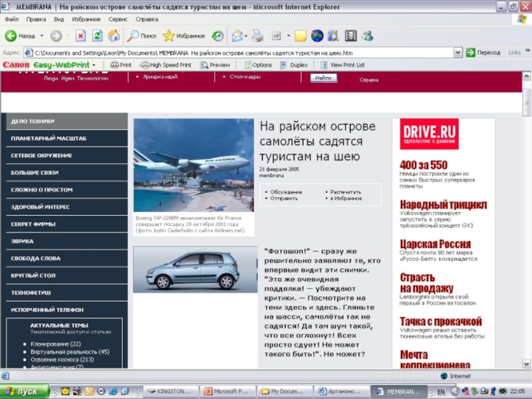Open the Back button history dropdown arrow

pos(42,36)
